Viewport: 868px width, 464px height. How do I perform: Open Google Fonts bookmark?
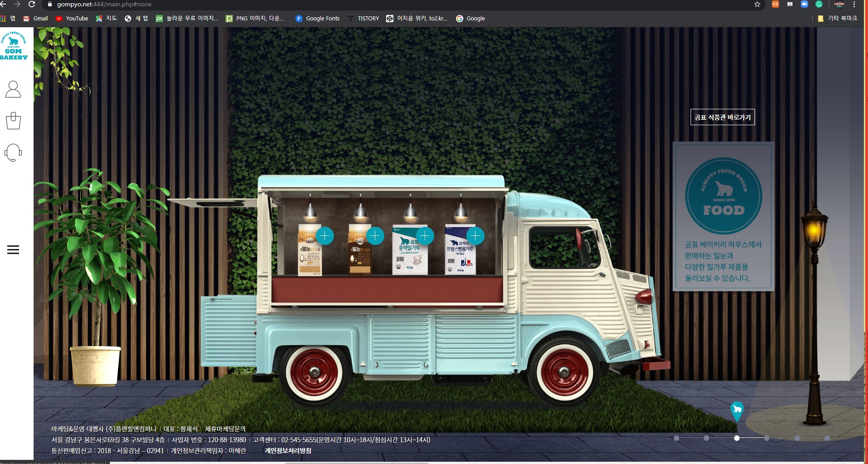click(317, 19)
